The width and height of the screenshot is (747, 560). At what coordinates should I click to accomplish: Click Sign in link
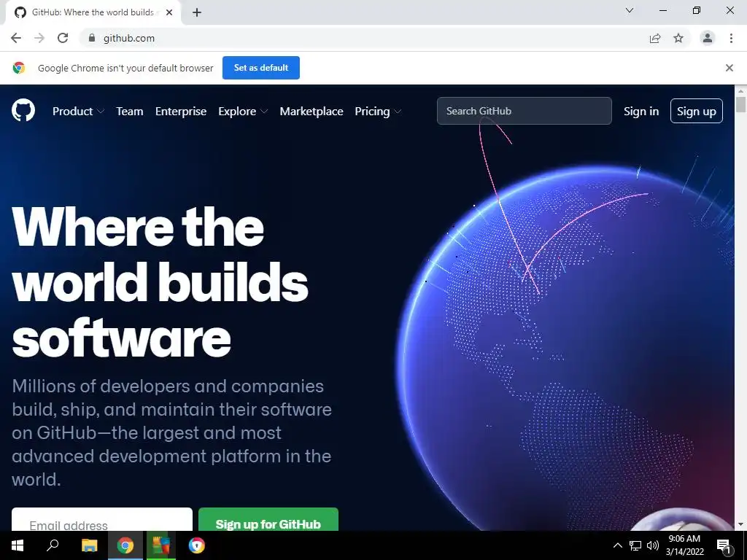point(641,111)
